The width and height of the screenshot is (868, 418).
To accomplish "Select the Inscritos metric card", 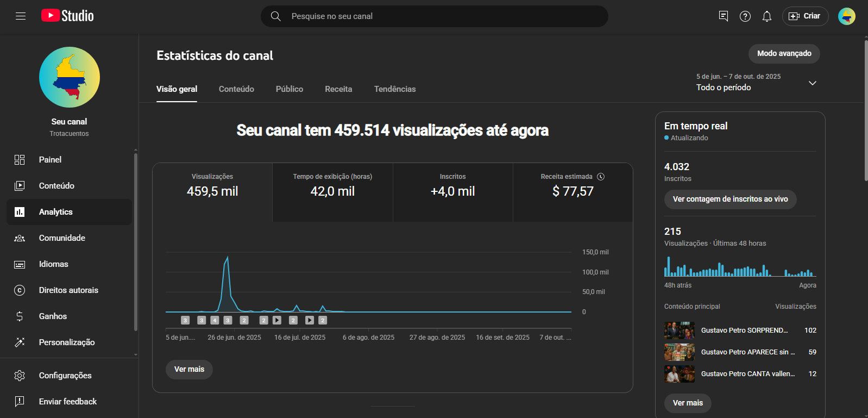I will click(453, 192).
